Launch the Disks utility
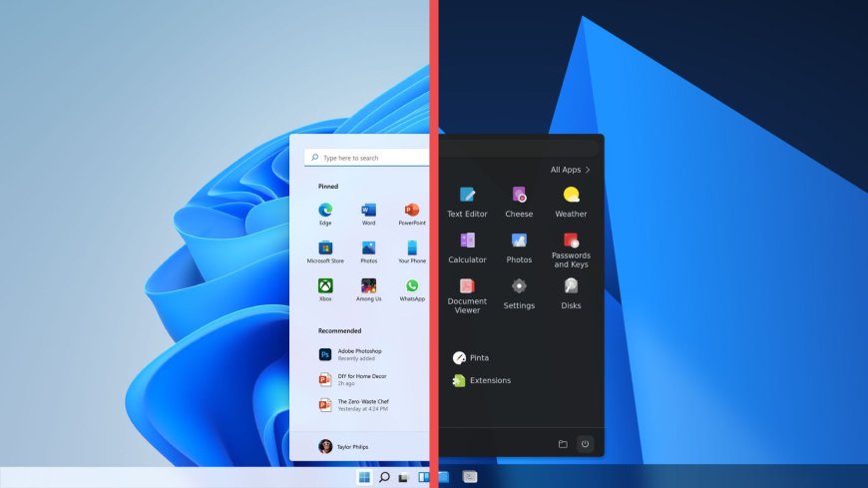 [571, 294]
